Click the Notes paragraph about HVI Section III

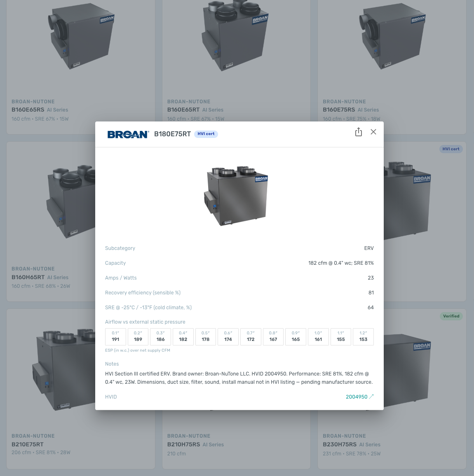click(x=239, y=378)
